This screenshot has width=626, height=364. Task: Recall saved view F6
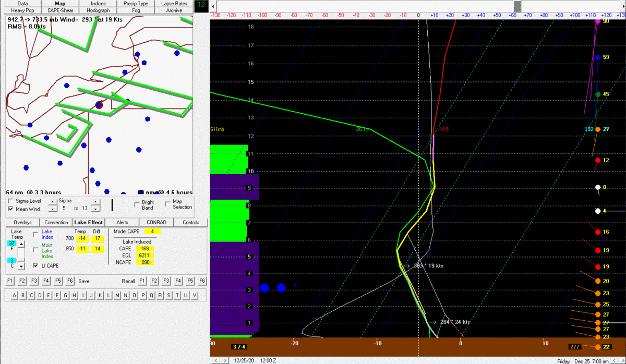pyautogui.click(x=202, y=281)
